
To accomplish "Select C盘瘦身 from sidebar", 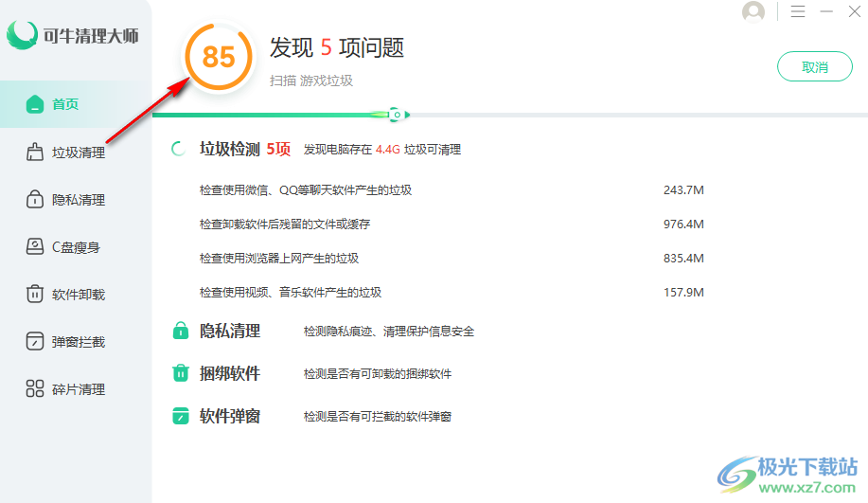I will click(x=75, y=247).
